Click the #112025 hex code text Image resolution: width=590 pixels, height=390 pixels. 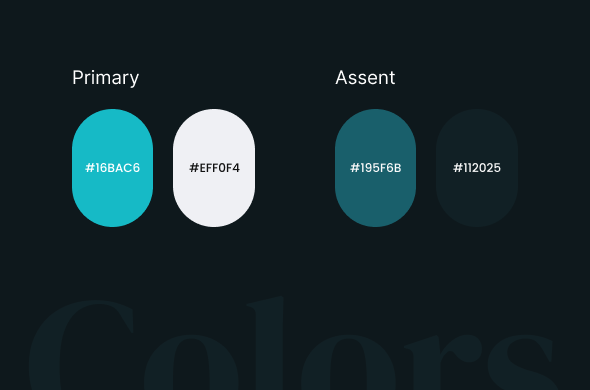tap(477, 168)
